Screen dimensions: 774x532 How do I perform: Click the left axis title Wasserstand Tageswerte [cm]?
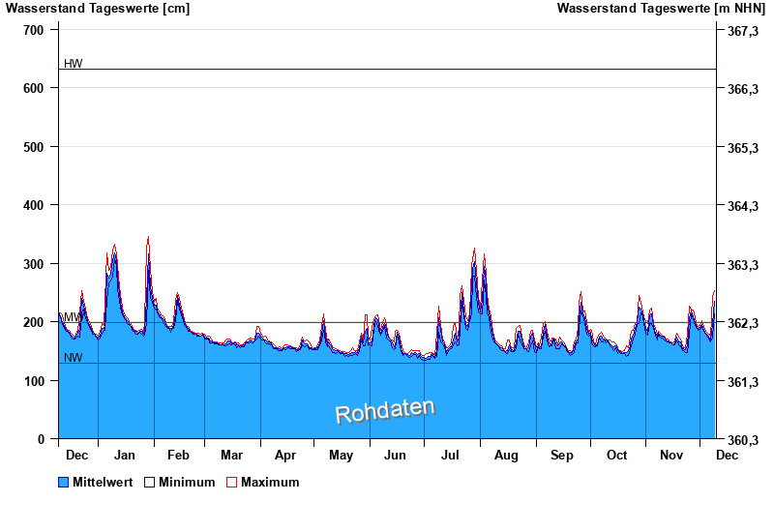pyautogui.click(x=98, y=9)
